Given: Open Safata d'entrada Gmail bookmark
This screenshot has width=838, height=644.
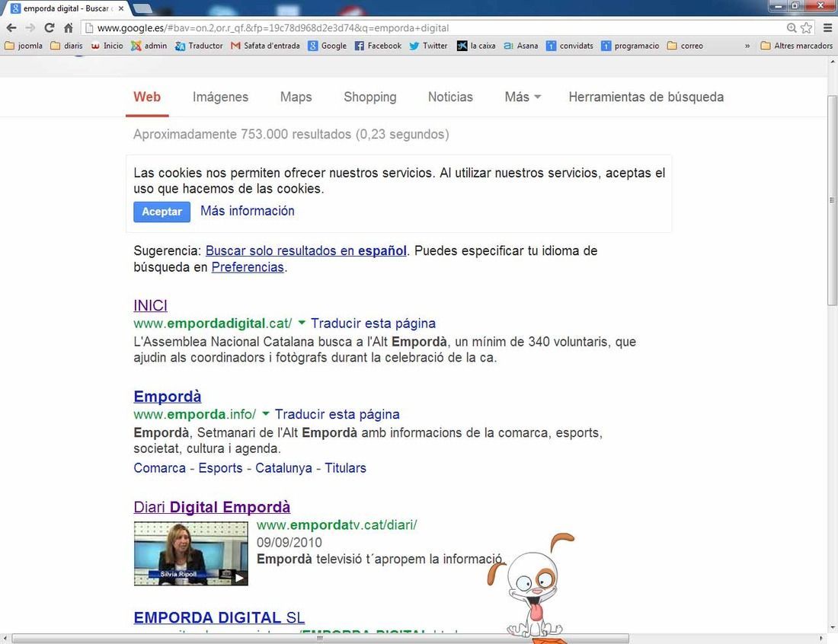Looking at the screenshot, I should coord(266,46).
